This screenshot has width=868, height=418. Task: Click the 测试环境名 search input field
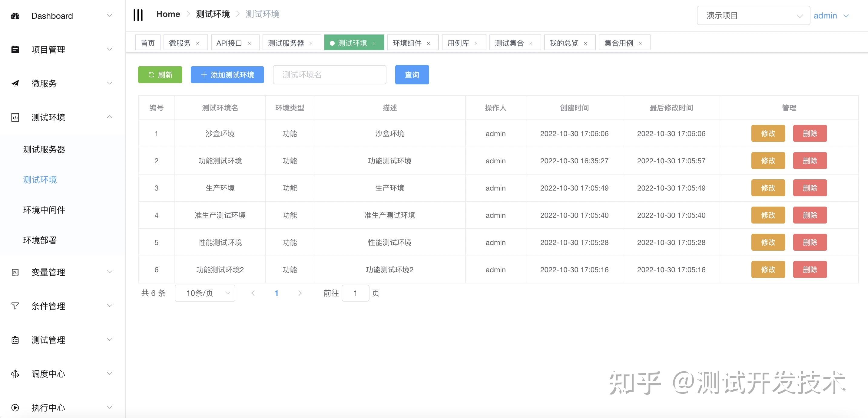click(329, 75)
